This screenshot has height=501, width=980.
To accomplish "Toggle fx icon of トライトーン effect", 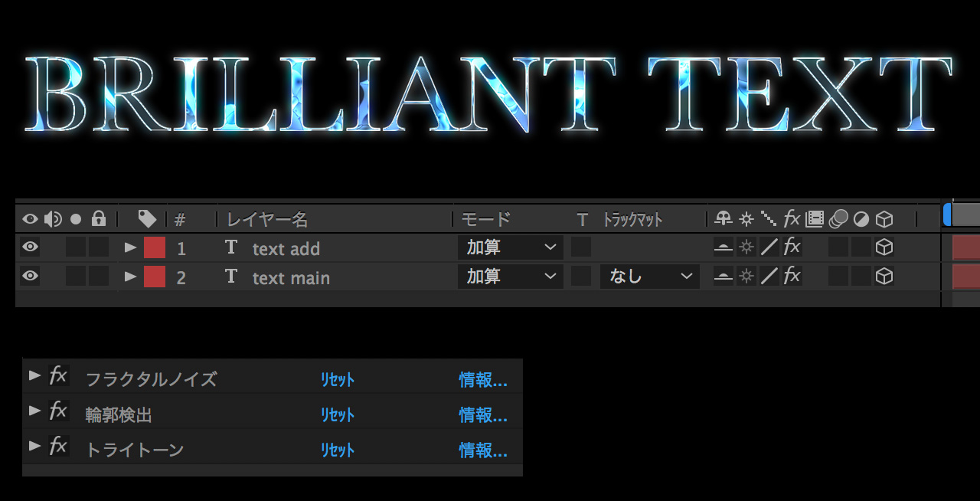I will tap(58, 447).
